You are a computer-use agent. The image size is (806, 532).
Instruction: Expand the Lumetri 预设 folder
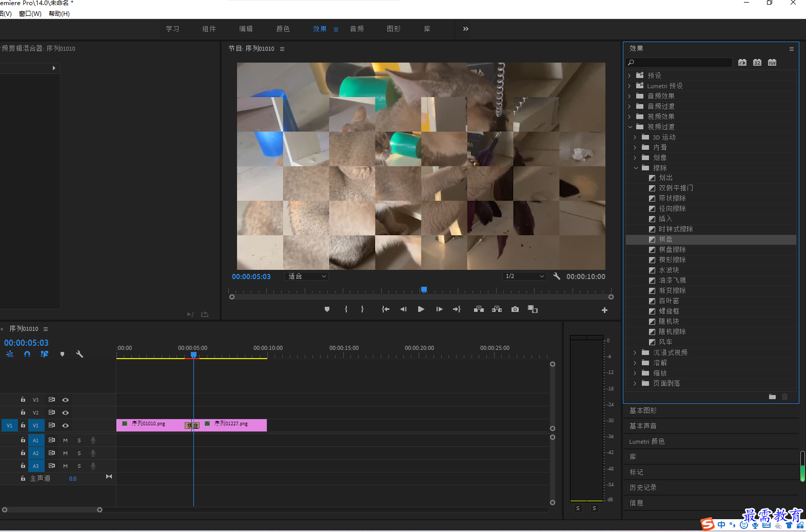point(630,86)
